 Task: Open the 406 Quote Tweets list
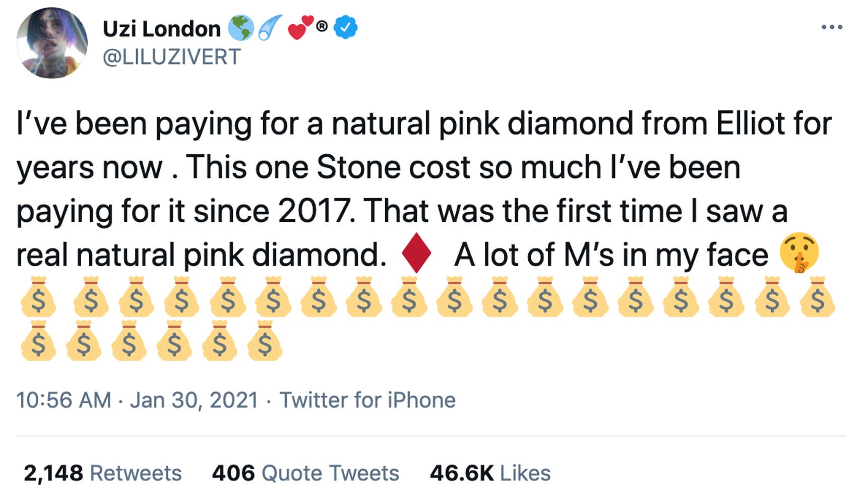(305, 473)
